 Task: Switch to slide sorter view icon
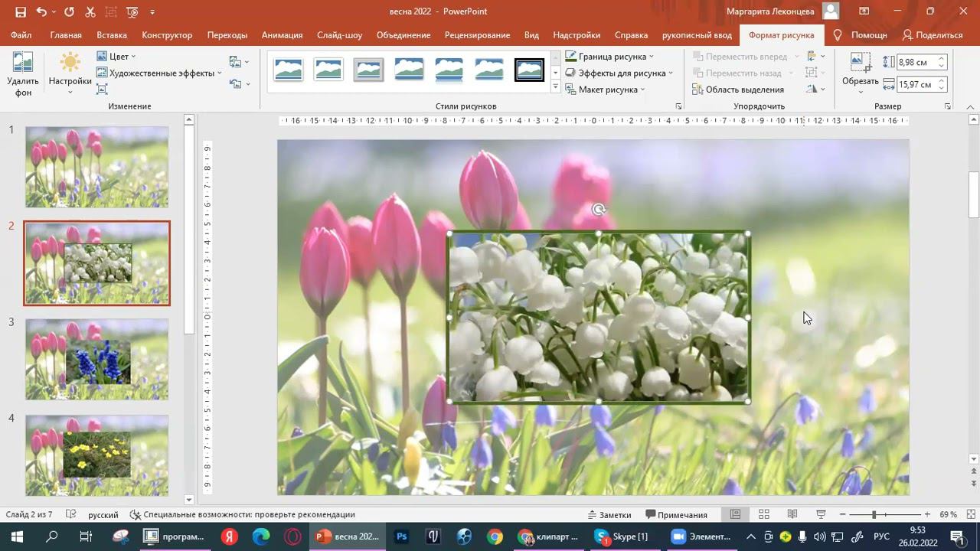(x=763, y=514)
